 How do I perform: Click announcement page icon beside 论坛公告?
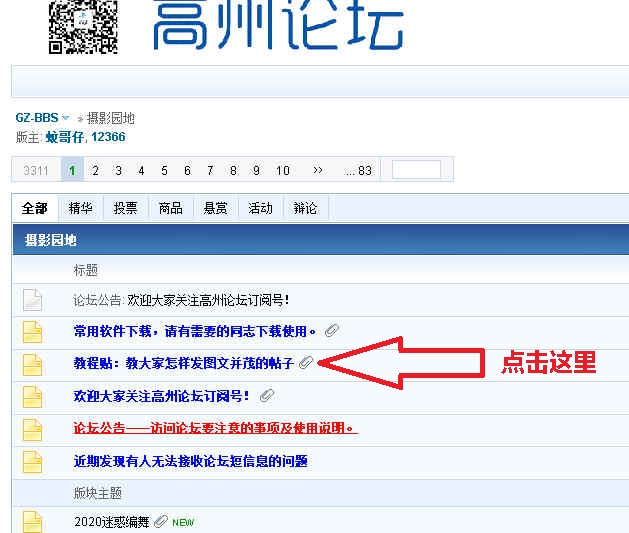coord(33,299)
